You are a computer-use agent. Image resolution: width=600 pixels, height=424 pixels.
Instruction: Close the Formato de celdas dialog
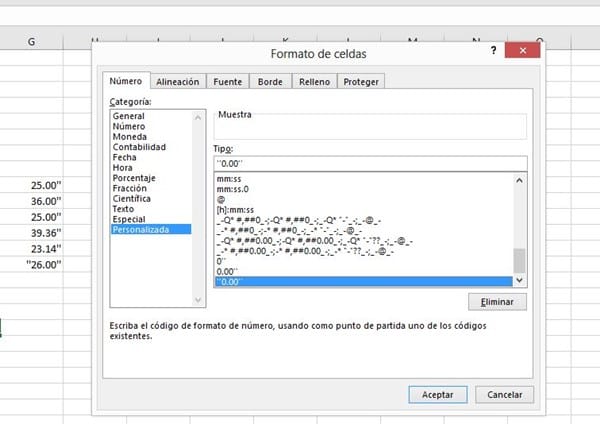click(523, 52)
